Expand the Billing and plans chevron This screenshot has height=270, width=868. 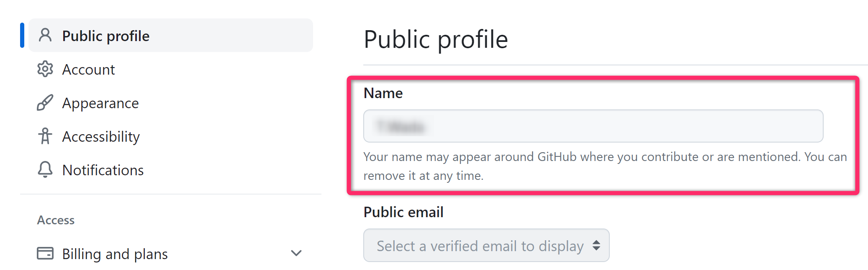click(x=296, y=253)
